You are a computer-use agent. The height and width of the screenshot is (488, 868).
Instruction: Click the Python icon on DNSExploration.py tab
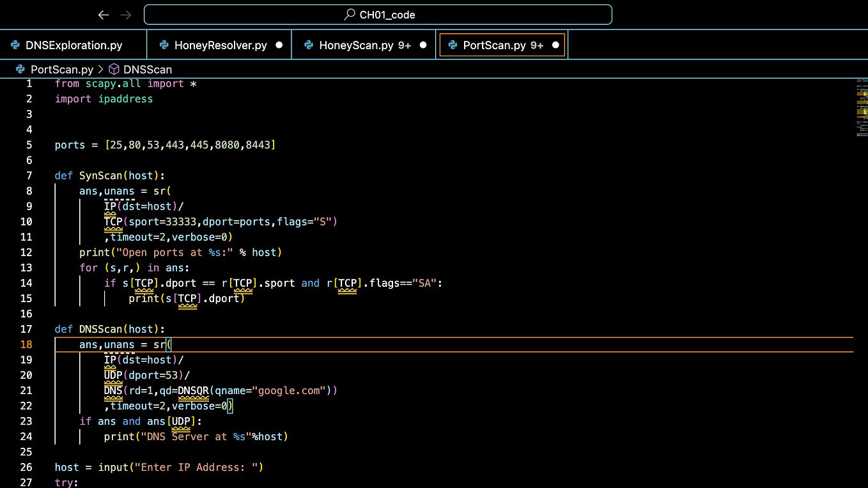(14, 45)
